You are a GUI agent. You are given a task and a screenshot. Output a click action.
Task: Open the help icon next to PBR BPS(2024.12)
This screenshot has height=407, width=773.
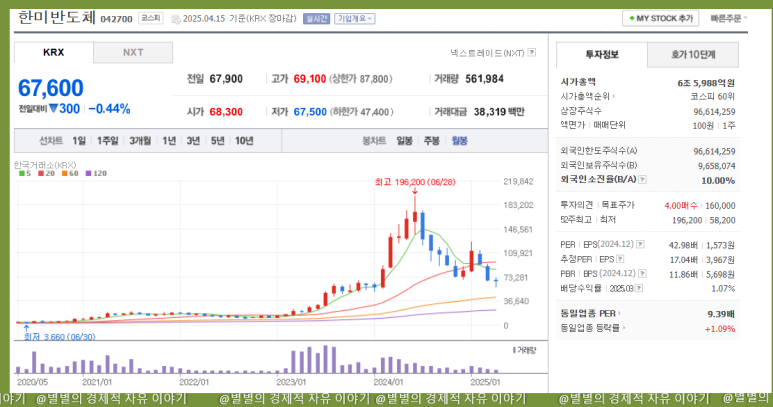(642, 273)
